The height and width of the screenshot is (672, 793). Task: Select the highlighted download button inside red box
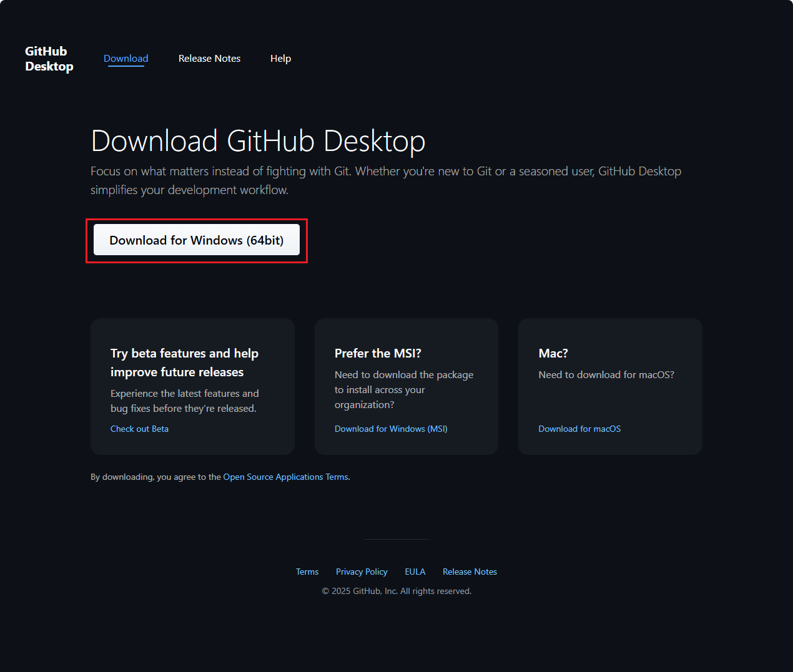196,240
